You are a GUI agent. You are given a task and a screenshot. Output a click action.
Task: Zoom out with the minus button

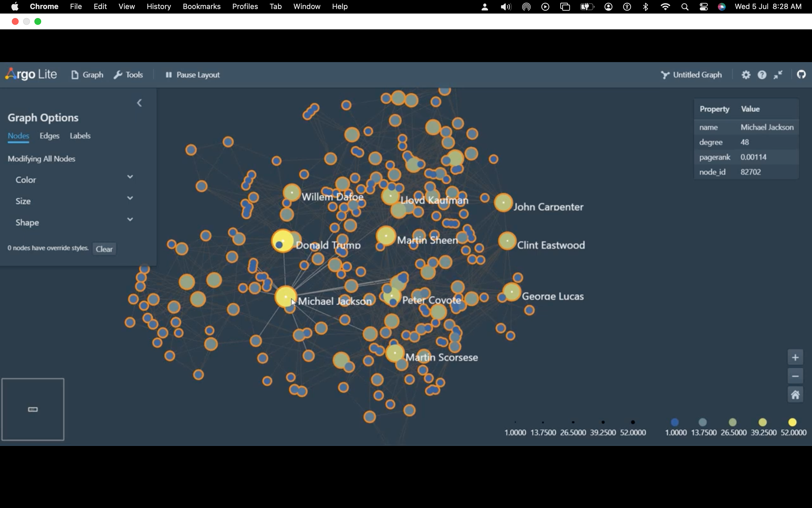[x=795, y=376]
